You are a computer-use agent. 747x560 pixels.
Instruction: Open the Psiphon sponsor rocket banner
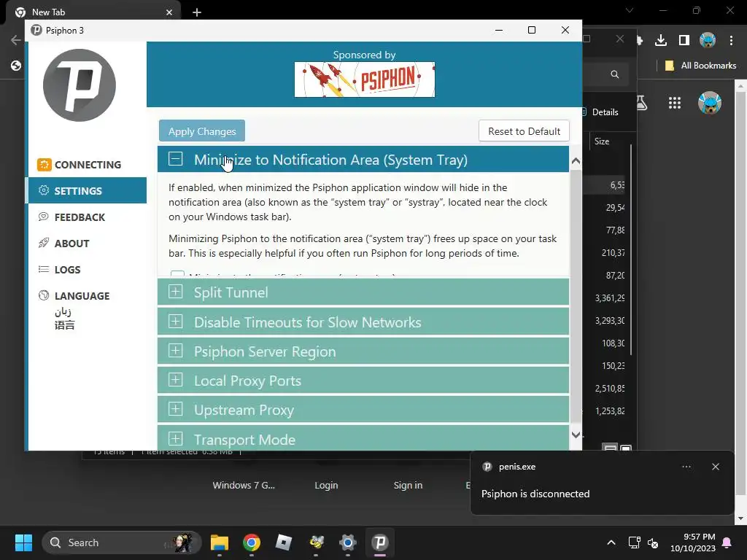click(365, 79)
